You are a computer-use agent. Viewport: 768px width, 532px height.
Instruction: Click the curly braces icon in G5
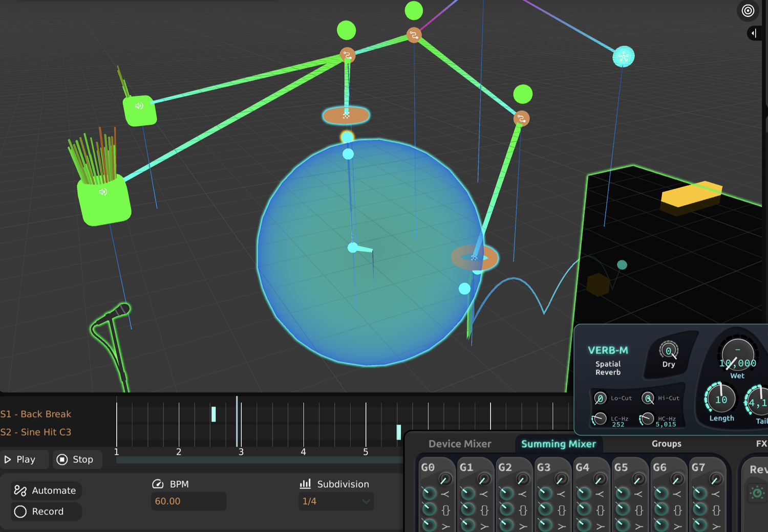639,510
